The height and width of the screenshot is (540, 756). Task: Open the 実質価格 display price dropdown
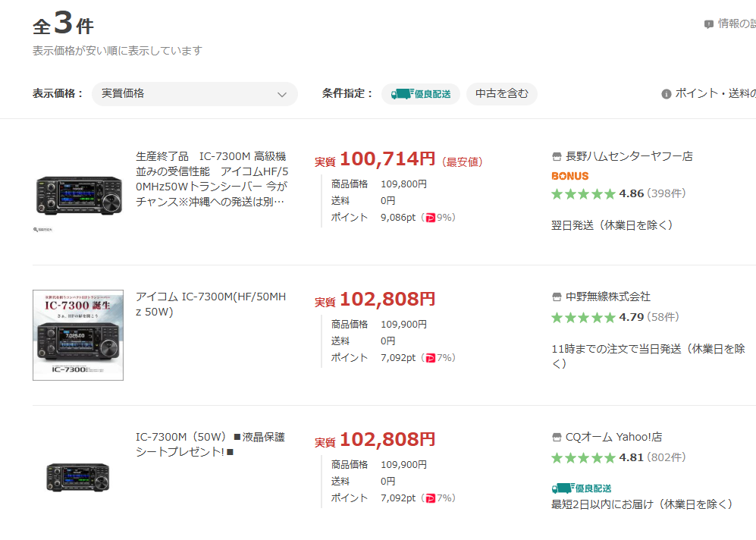click(x=194, y=94)
